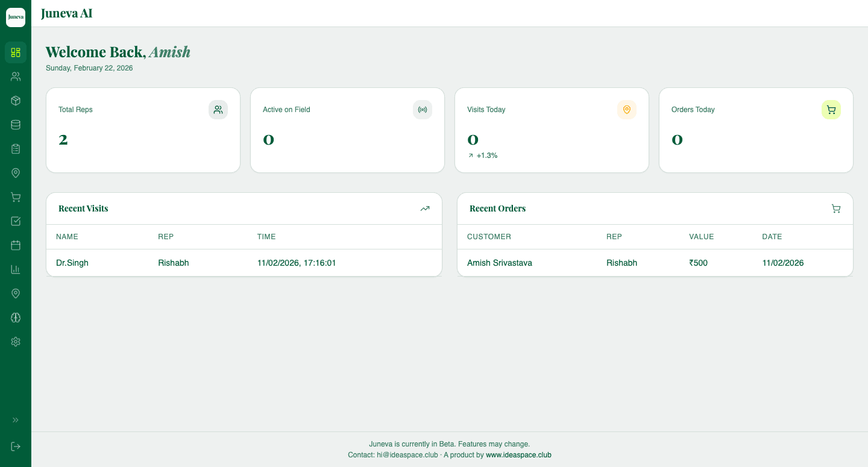Open the box package icon in sidebar
The height and width of the screenshot is (467, 868).
(16, 101)
